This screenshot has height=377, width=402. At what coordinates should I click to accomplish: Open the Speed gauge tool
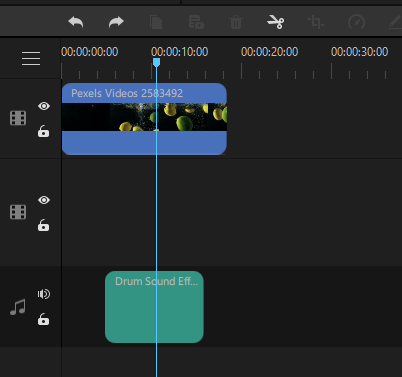pos(356,22)
